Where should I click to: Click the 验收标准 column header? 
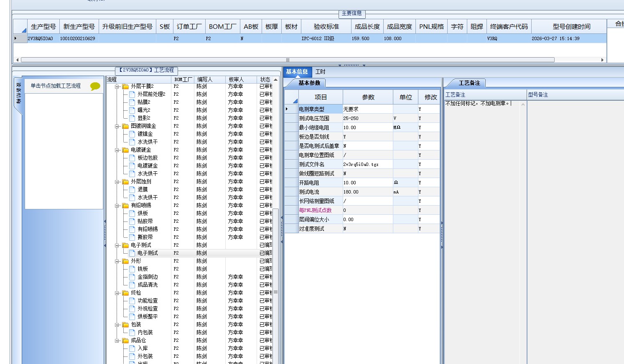click(326, 27)
